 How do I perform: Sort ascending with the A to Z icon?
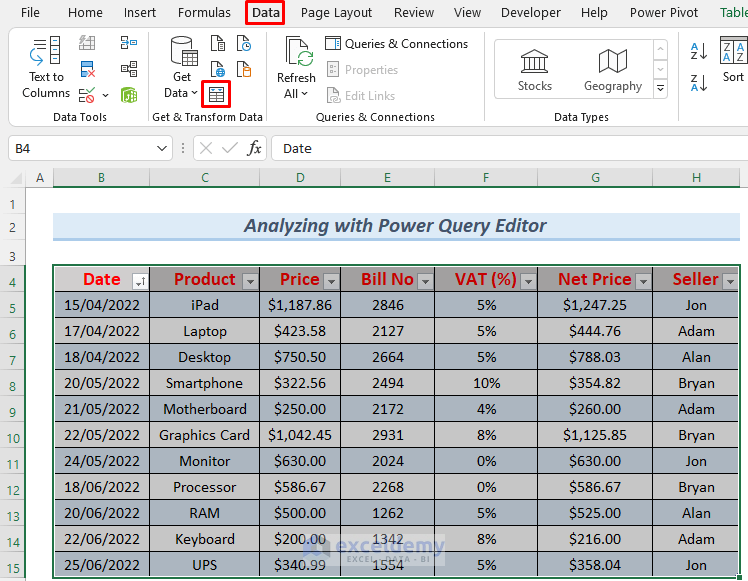click(x=698, y=51)
